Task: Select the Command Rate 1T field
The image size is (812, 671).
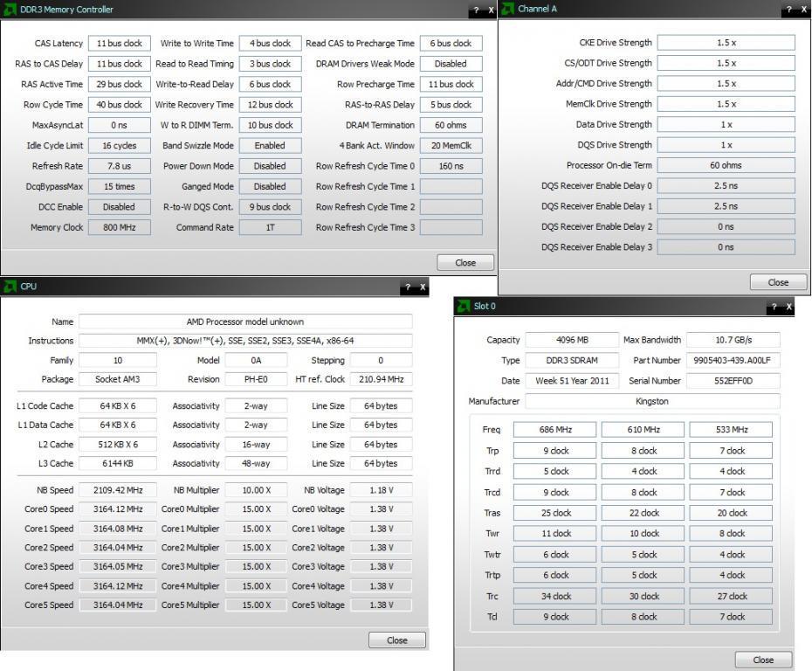Action: [x=271, y=227]
